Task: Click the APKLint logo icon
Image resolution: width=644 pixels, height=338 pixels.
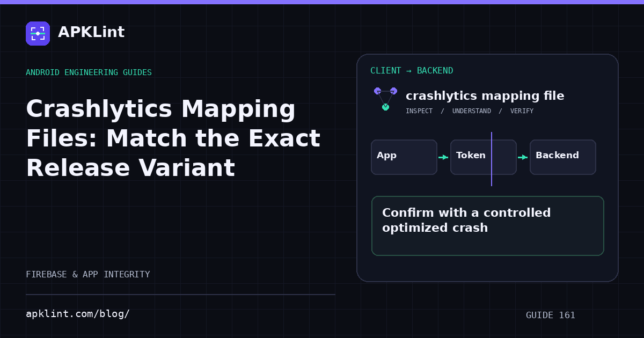Action: (38, 33)
